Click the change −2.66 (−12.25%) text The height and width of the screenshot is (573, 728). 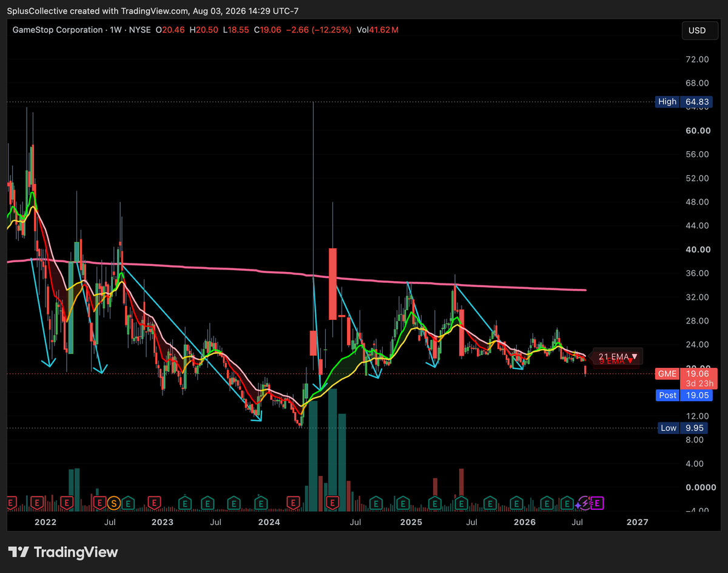(x=318, y=30)
